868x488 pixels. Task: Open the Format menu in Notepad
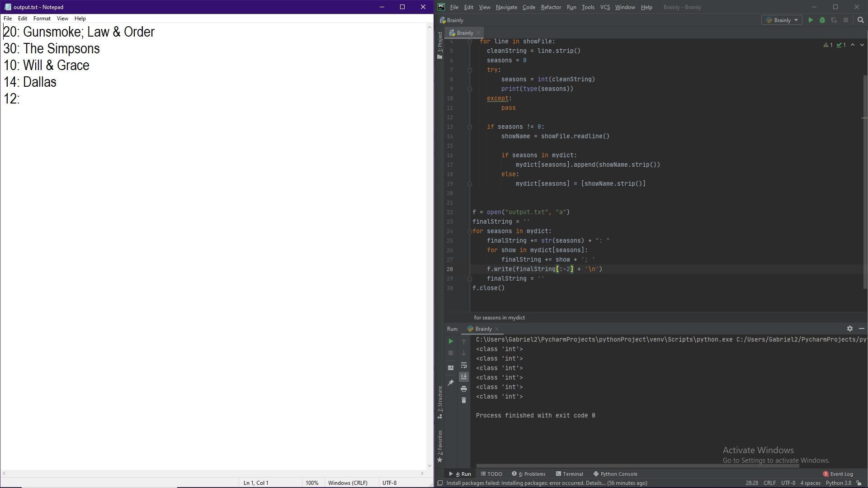(x=42, y=19)
